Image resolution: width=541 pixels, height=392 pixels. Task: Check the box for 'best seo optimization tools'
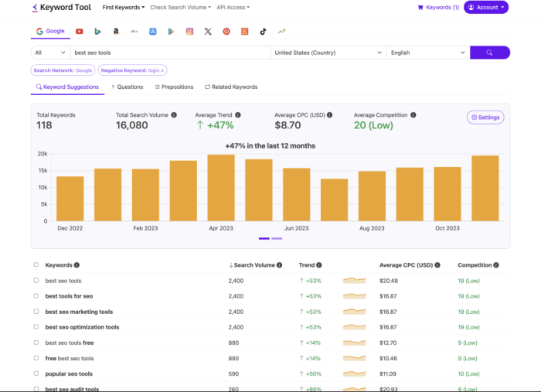[x=36, y=327]
